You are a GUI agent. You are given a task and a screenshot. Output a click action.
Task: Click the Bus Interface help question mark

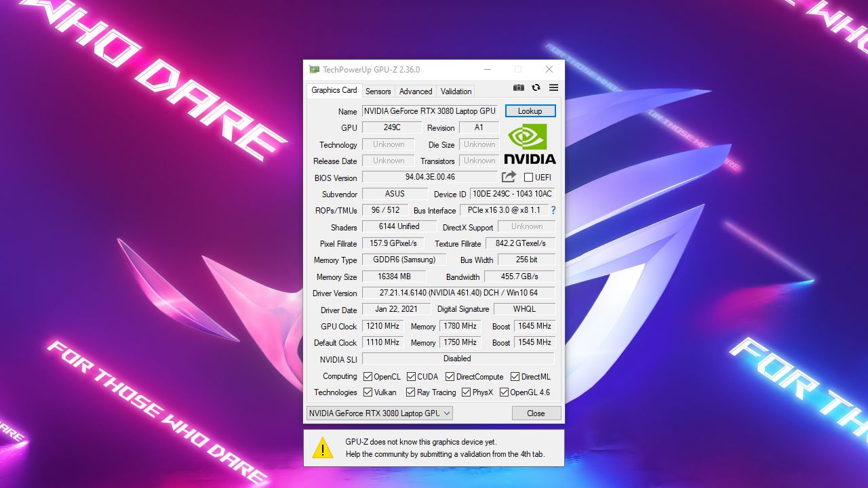pyautogui.click(x=553, y=211)
